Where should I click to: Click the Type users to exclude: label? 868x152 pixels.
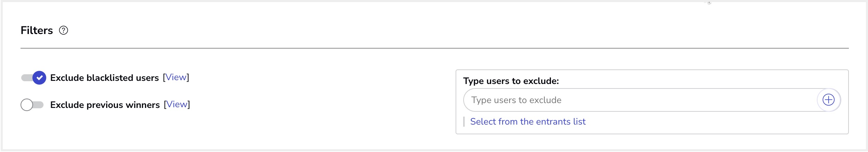(511, 81)
